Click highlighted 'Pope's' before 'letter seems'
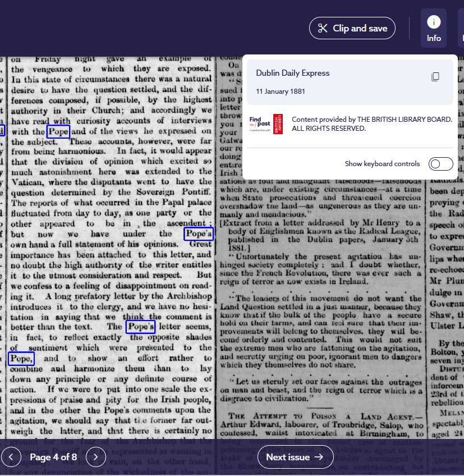464x476 pixels. [x=140, y=327]
